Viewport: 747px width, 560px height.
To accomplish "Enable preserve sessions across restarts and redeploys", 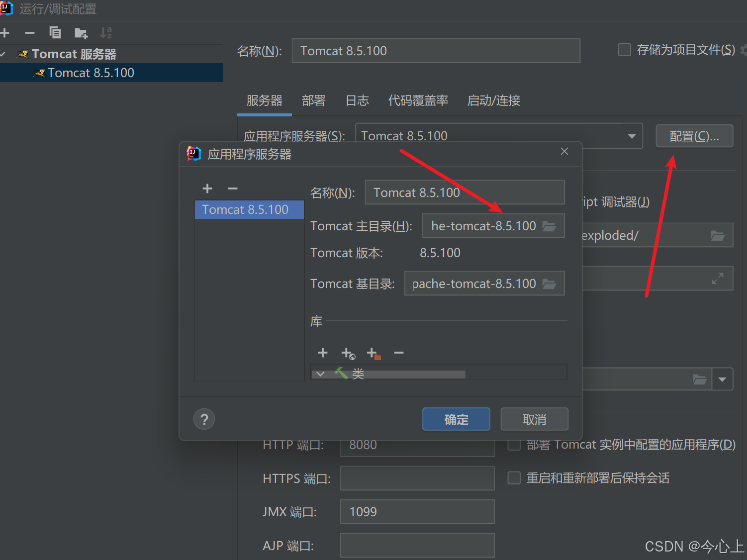I will 514,478.
